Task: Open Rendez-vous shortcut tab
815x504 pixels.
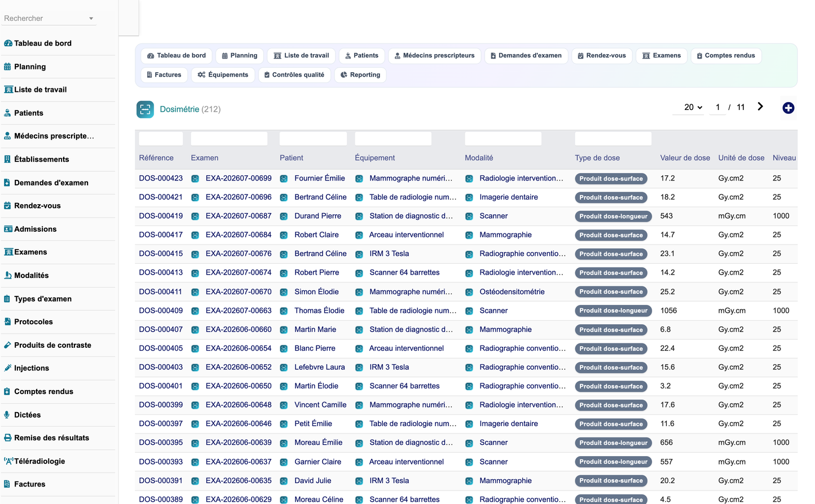Action: click(x=602, y=56)
